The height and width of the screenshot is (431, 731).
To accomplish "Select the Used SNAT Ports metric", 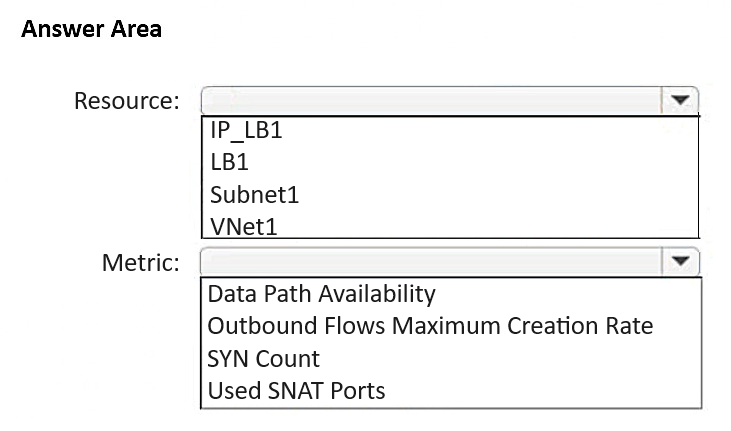I will pos(296,390).
